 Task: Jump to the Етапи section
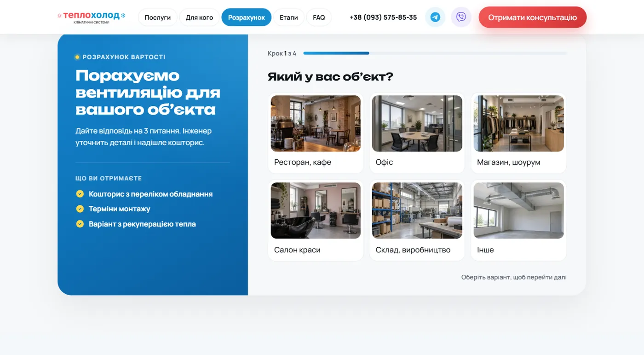pyautogui.click(x=288, y=17)
